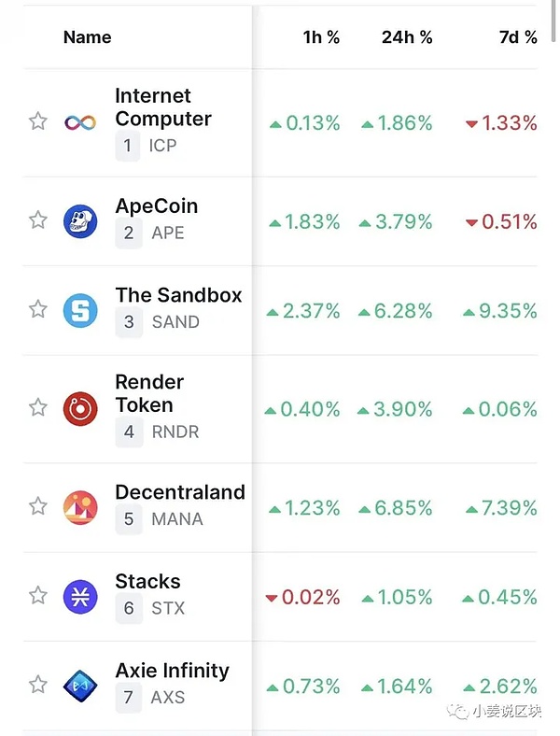Open the Decentraland coin page link
Screen dimensions: 560x736
tap(180, 492)
